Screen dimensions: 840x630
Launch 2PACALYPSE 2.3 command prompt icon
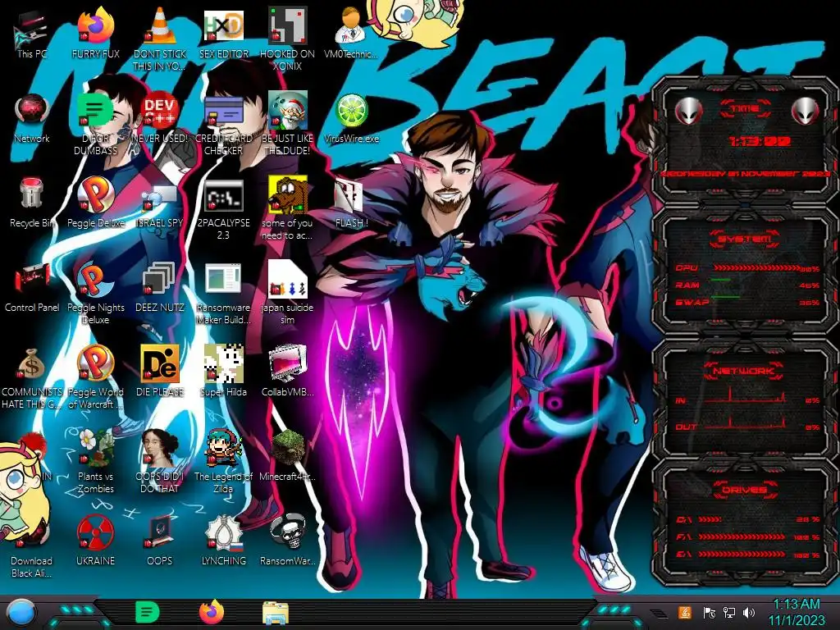pyautogui.click(x=223, y=208)
